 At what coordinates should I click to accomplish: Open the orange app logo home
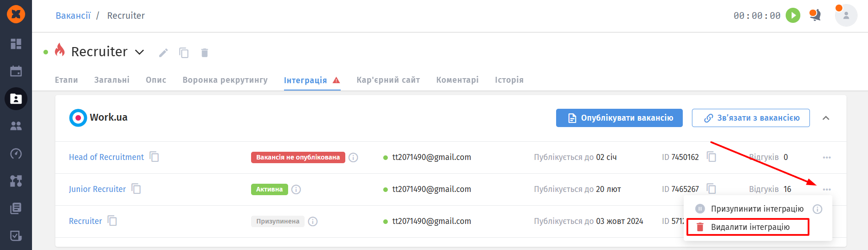pyautogui.click(x=16, y=14)
